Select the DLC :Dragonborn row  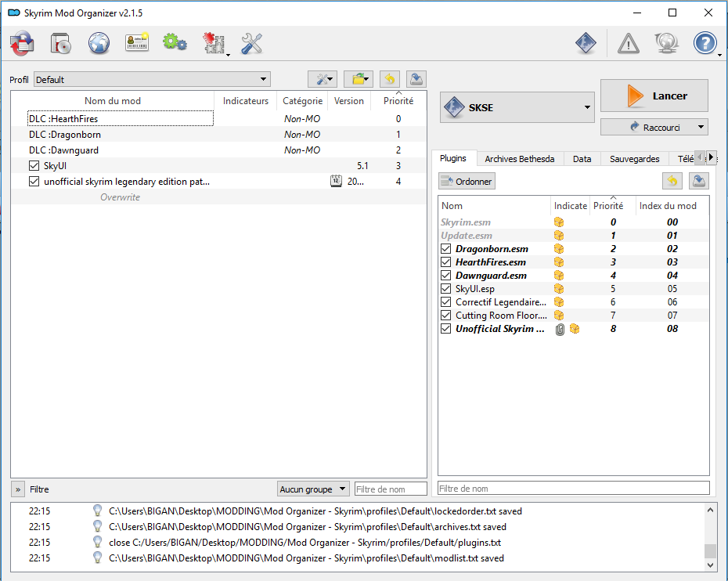click(218, 134)
